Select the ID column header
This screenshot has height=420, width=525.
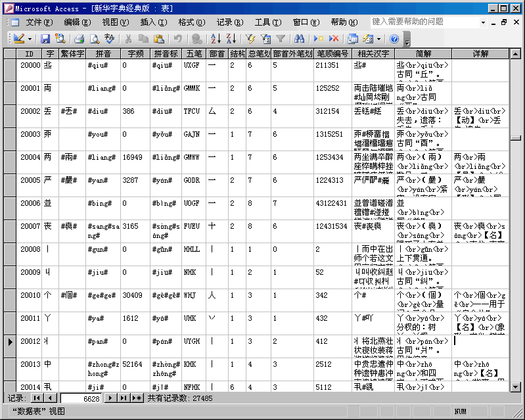pos(29,54)
